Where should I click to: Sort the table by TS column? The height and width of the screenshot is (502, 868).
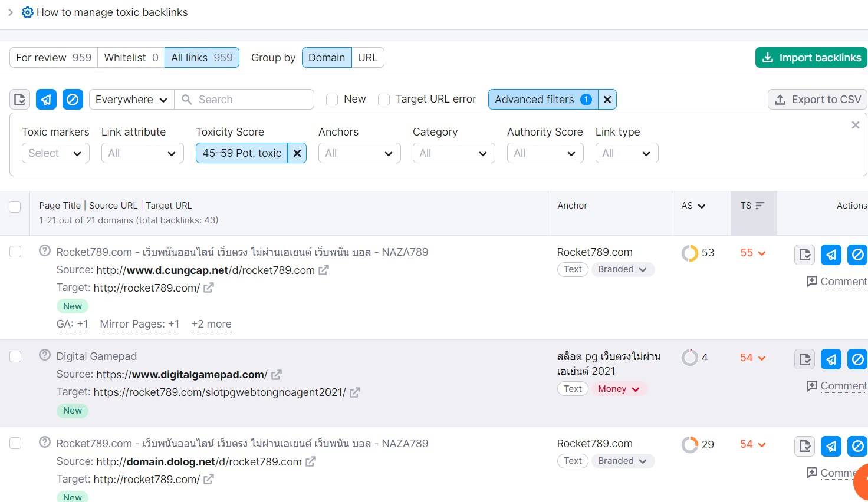tap(752, 206)
